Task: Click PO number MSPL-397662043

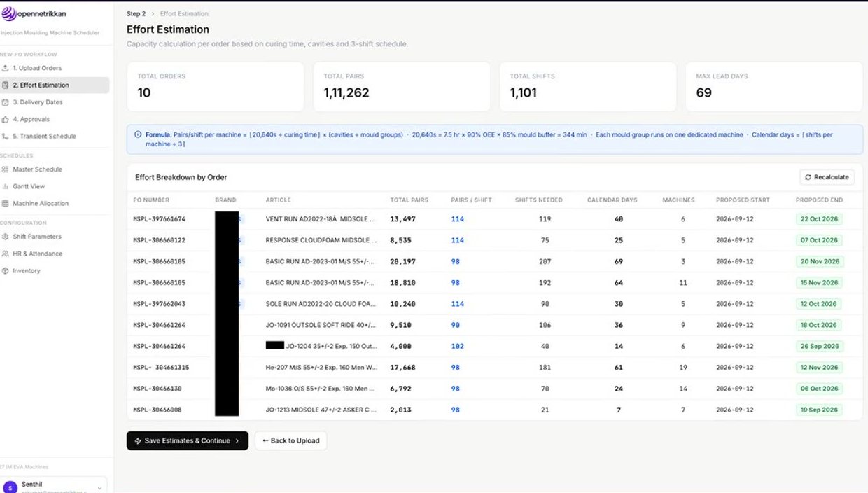Action: coord(160,304)
